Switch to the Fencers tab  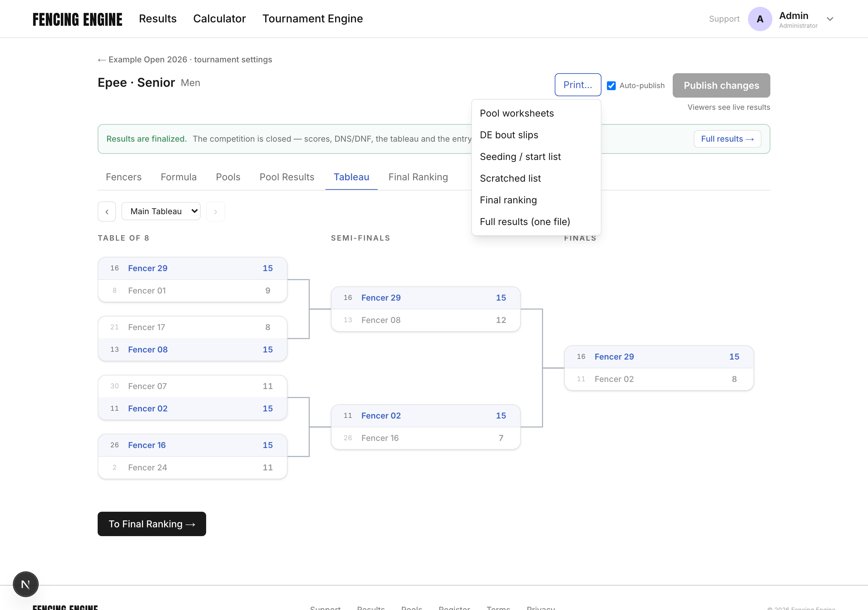pyautogui.click(x=124, y=177)
